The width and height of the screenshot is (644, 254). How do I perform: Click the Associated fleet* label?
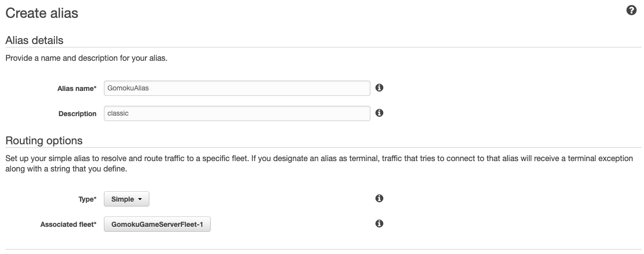click(68, 224)
